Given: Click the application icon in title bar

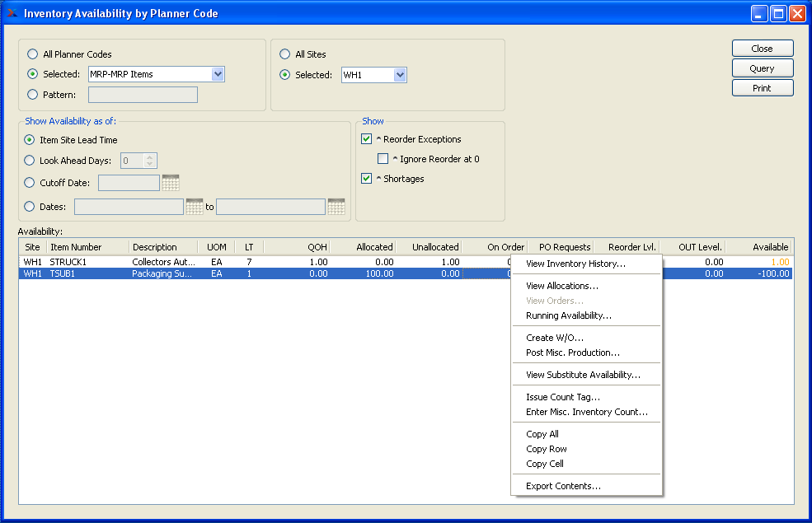Looking at the screenshot, I should click(x=12, y=13).
